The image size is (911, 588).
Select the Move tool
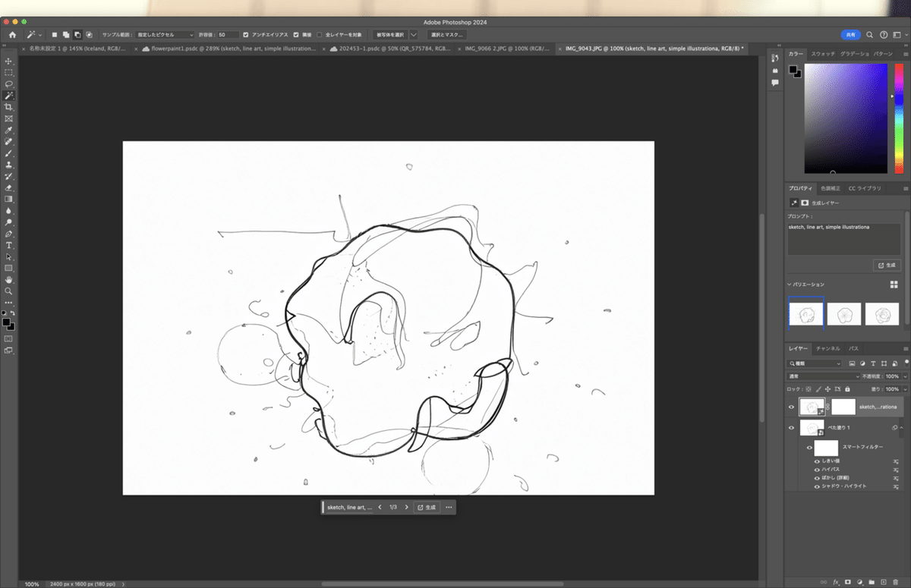(x=9, y=61)
